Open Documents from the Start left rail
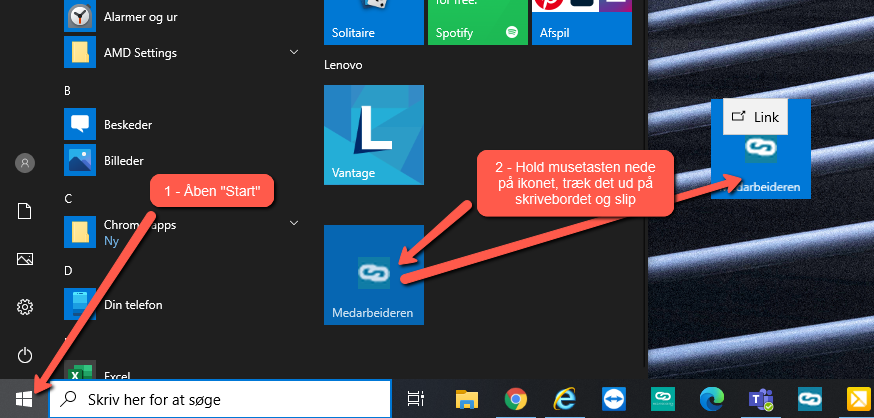This screenshot has width=874, height=418. tap(25, 211)
